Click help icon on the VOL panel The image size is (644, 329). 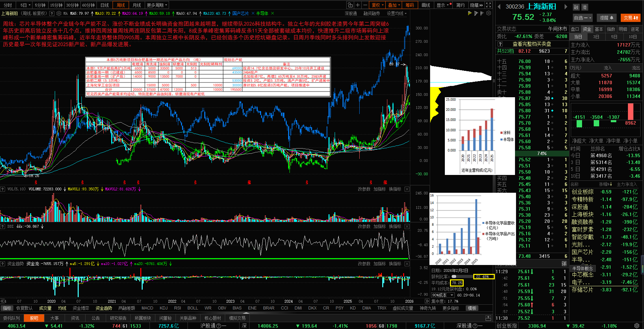[x=3, y=189]
